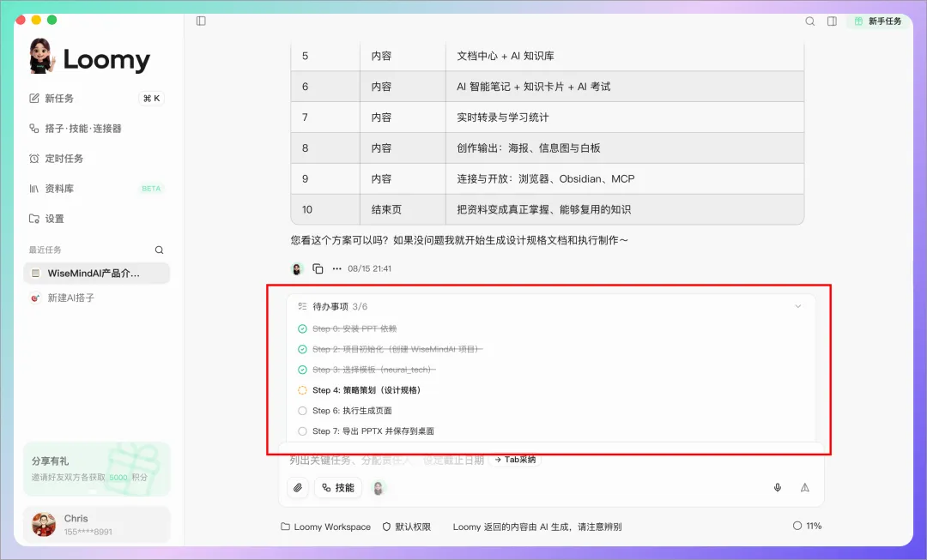The image size is (927, 560).
Task: Click in-progress circle for Step 4
Action: tap(302, 390)
